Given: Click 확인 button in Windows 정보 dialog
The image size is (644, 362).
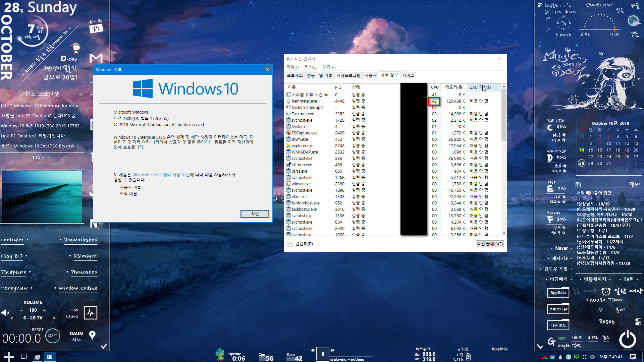Looking at the screenshot, I should point(255,214).
